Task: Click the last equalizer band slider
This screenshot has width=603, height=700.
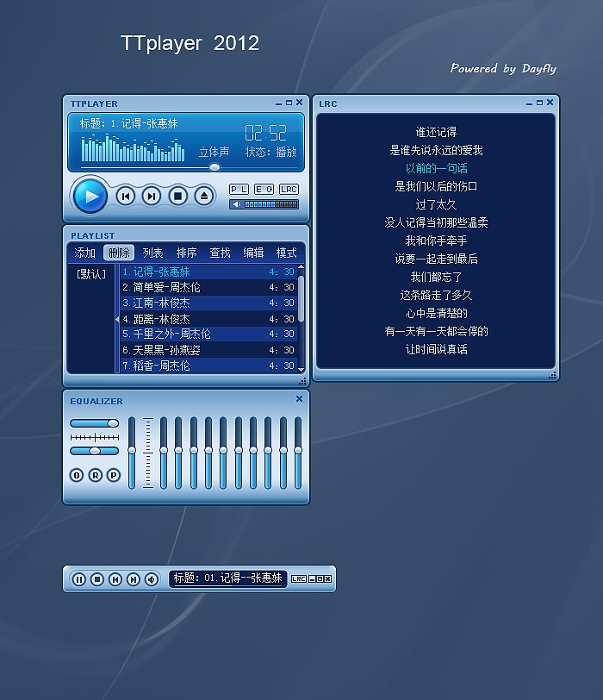Action: 298,453
